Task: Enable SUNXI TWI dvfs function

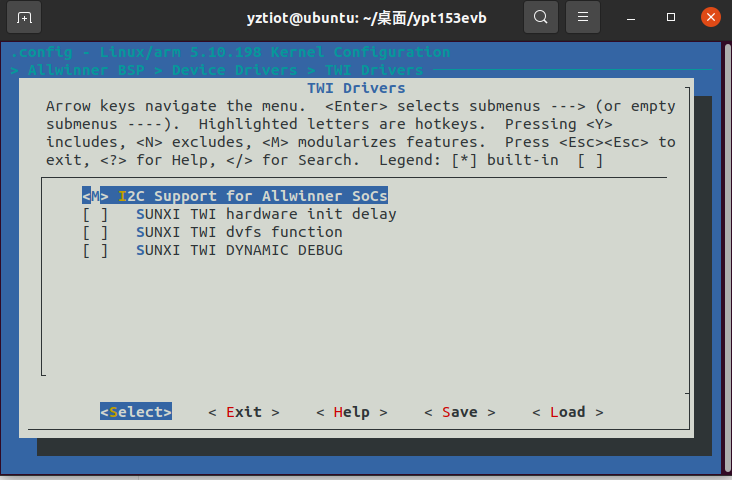Action: (x=95, y=232)
